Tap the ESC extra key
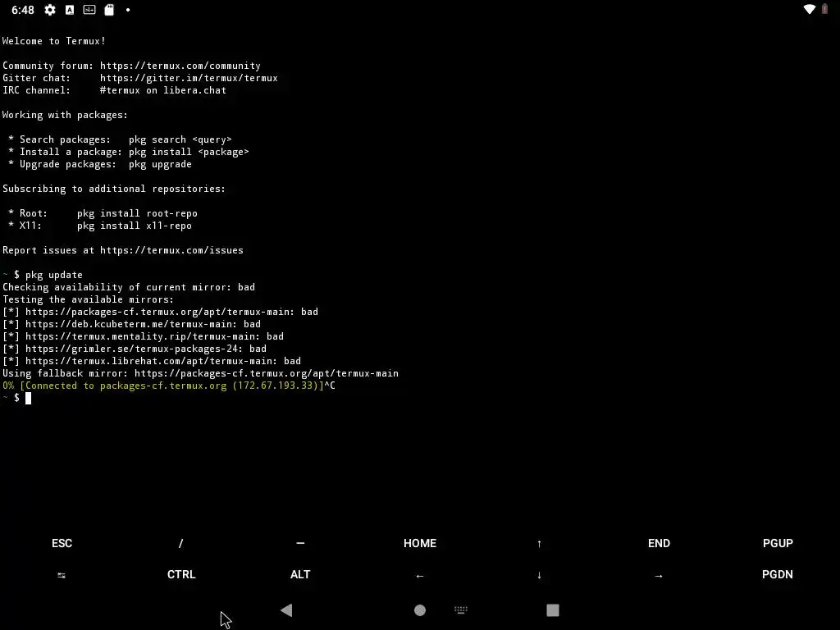 [62, 543]
